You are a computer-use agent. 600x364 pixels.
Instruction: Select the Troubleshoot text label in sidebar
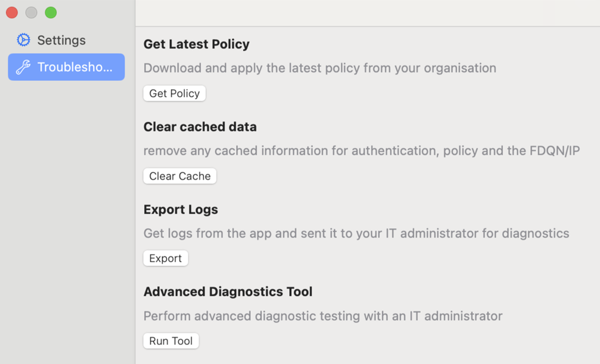tap(74, 67)
